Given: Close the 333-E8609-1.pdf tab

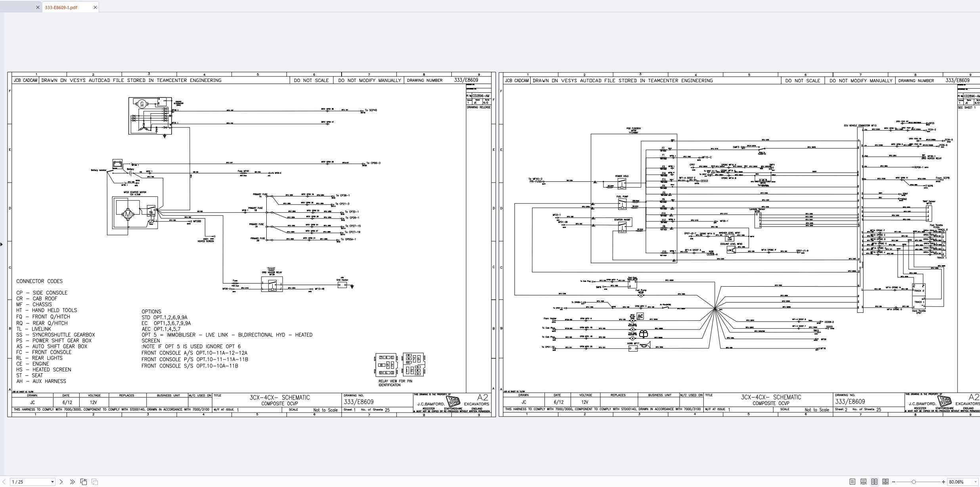Looking at the screenshot, I should (x=95, y=7).
